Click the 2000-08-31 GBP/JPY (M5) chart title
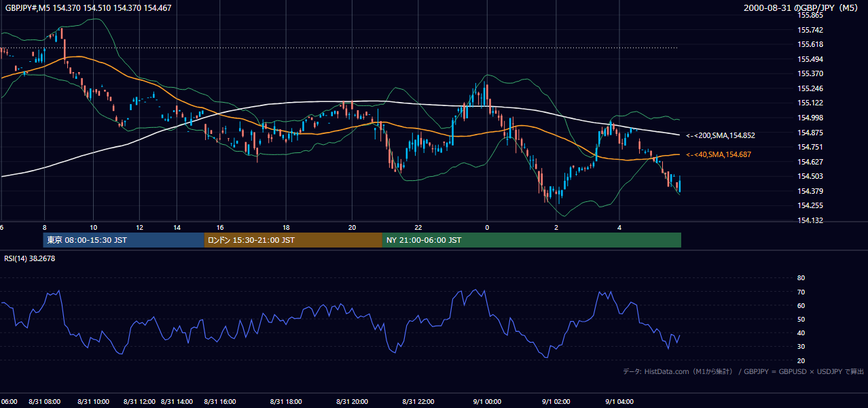This screenshot has width=868, height=408. click(802, 7)
